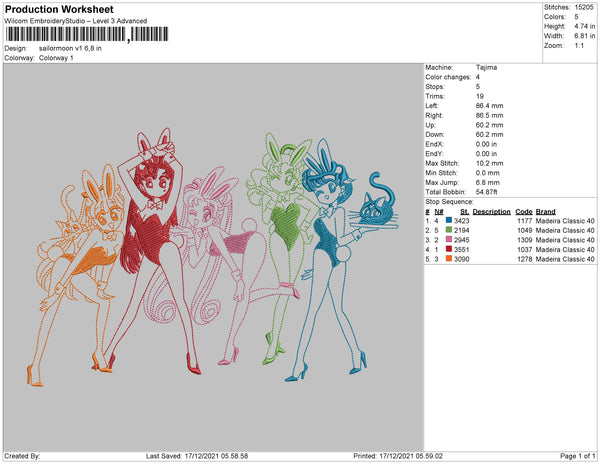600x464 pixels.
Task: Click 'Printed: 17/12/2021 05.59.02' footer text
Action: pyautogui.click(x=398, y=456)
